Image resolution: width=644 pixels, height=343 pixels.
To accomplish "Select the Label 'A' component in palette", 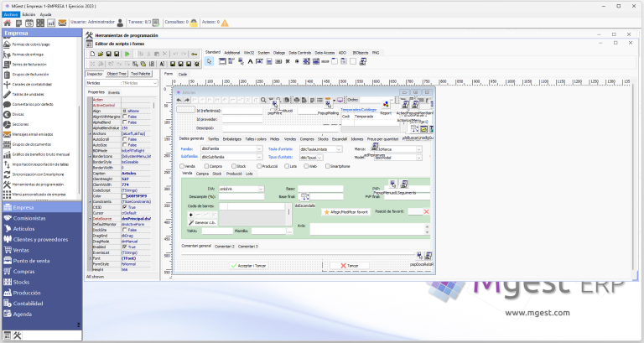I will pos(250,61).
